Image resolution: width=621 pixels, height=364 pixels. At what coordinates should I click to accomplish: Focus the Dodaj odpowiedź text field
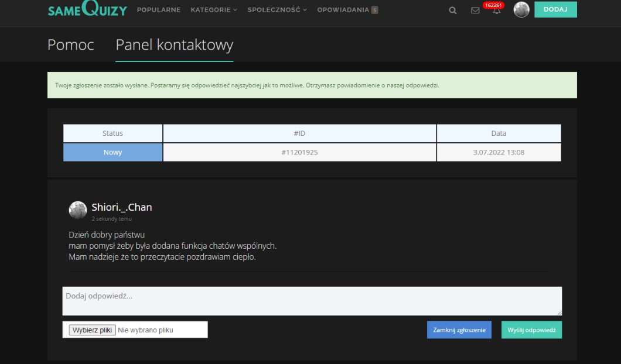(x=312, y=301)
